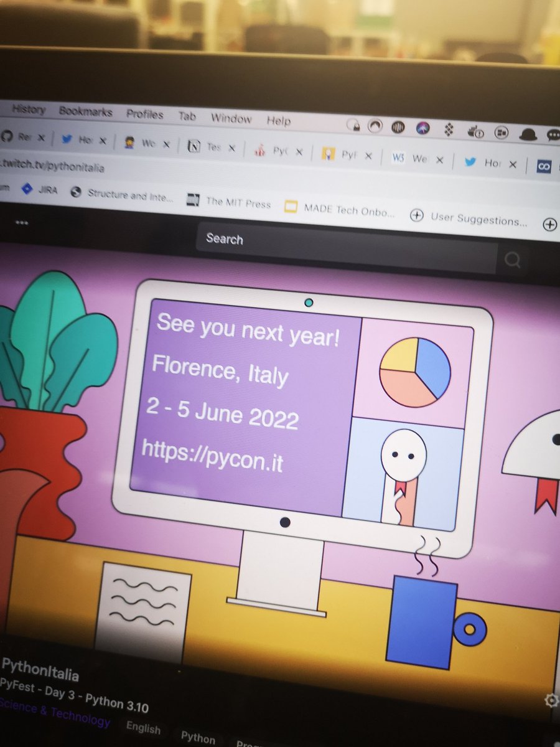This screenshot has width=560, height=747.
Task: Click the cup-with-clock menu bar icon
Action: coord(475,131)
